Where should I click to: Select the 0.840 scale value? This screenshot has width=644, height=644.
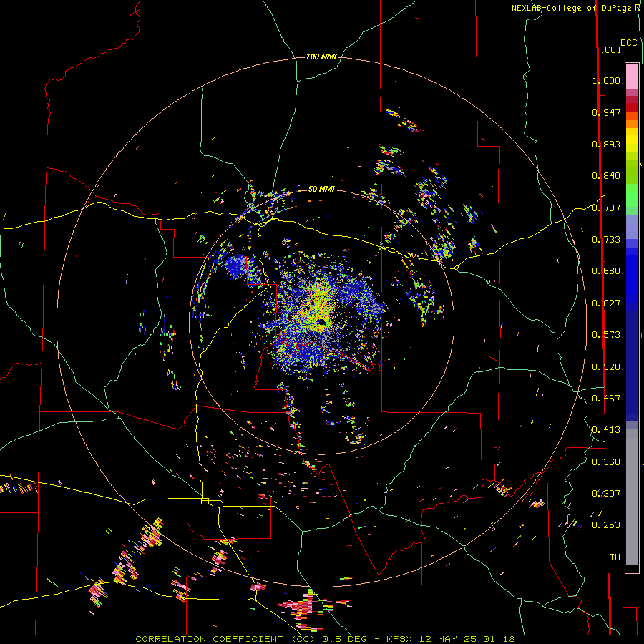coord(606,176)
